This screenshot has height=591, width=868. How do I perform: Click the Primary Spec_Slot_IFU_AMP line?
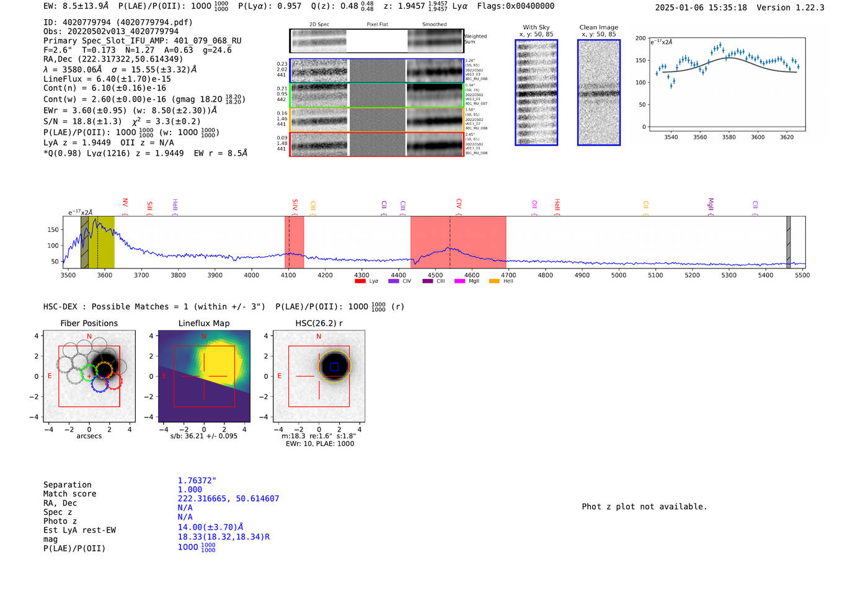click(143, 41)
